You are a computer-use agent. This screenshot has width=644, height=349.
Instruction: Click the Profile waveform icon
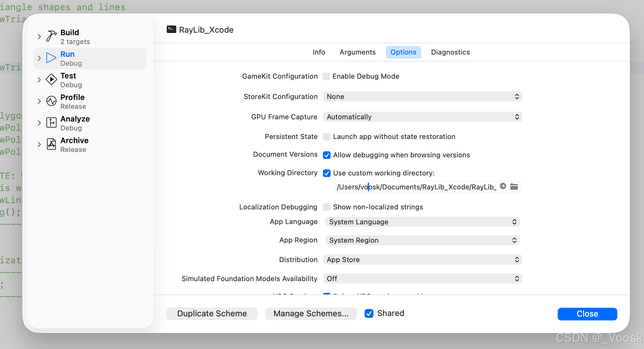click(x=51, y=101)
